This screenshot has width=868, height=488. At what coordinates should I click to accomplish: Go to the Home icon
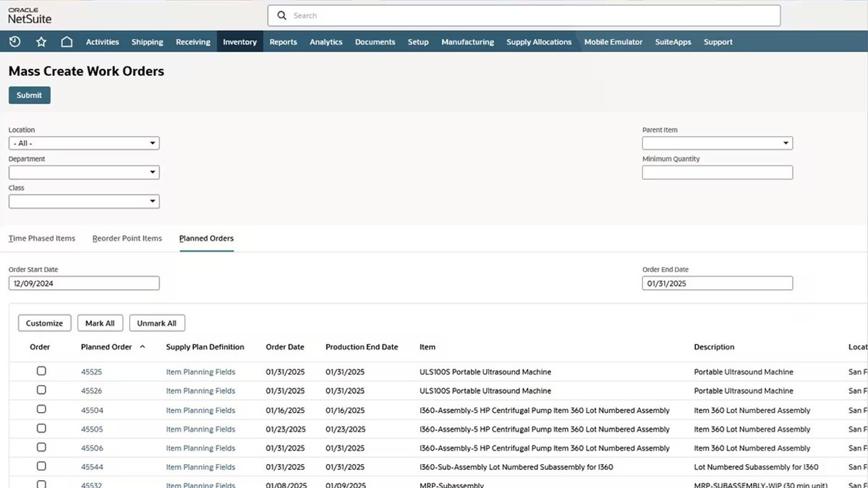coord(67,42)
